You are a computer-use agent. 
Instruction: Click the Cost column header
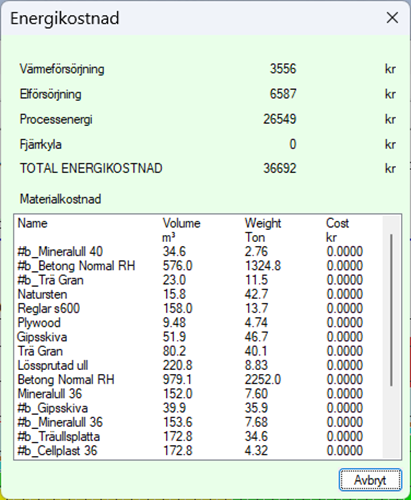click(337, 223)
